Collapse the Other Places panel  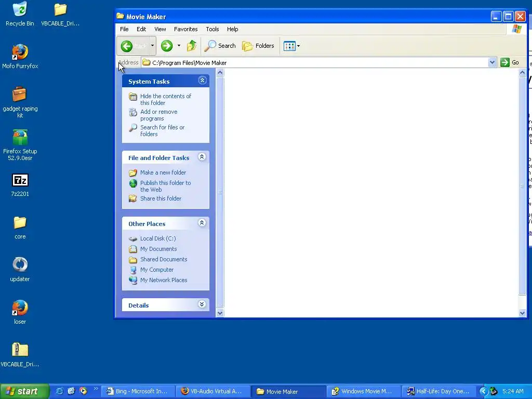(x=202, y=223)
